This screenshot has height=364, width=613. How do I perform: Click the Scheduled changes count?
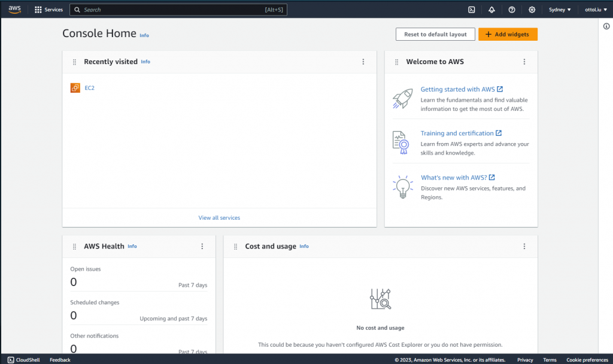[74, 316]
